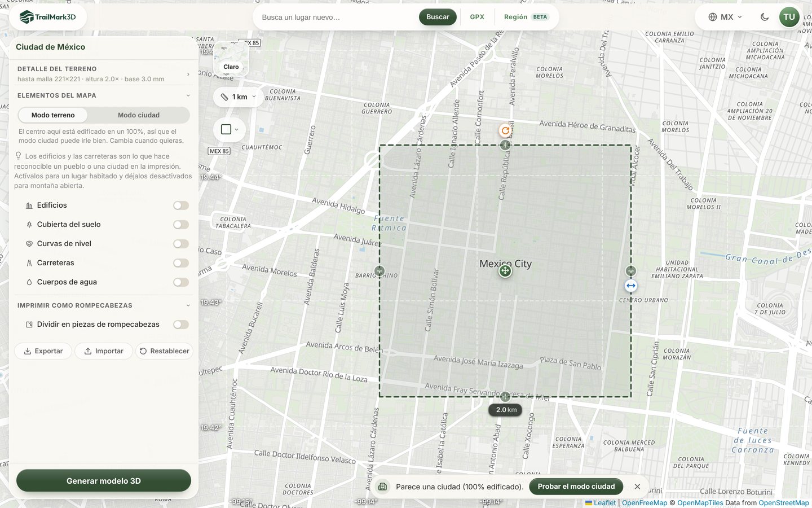Enable Cuerpos de agua toggle
812x508 pixels.
[x=181, y=282]
